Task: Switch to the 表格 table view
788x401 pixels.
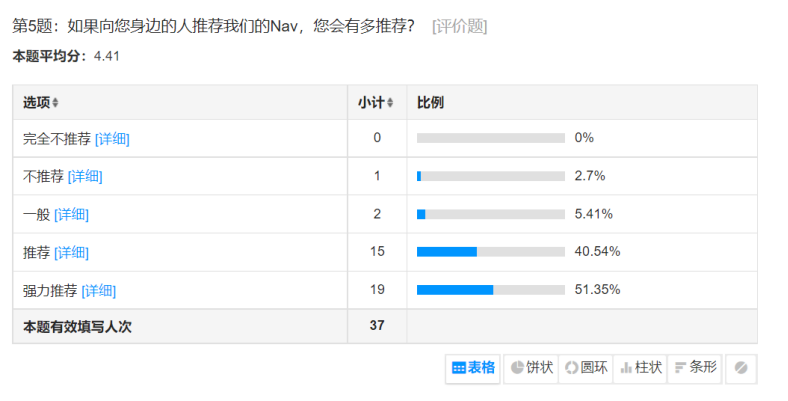Action: coord(473,367)
